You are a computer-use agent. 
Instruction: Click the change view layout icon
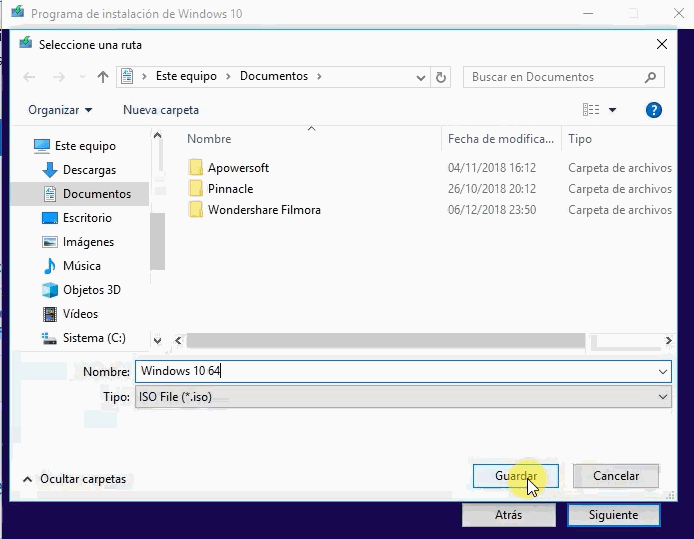coord(591,110)
